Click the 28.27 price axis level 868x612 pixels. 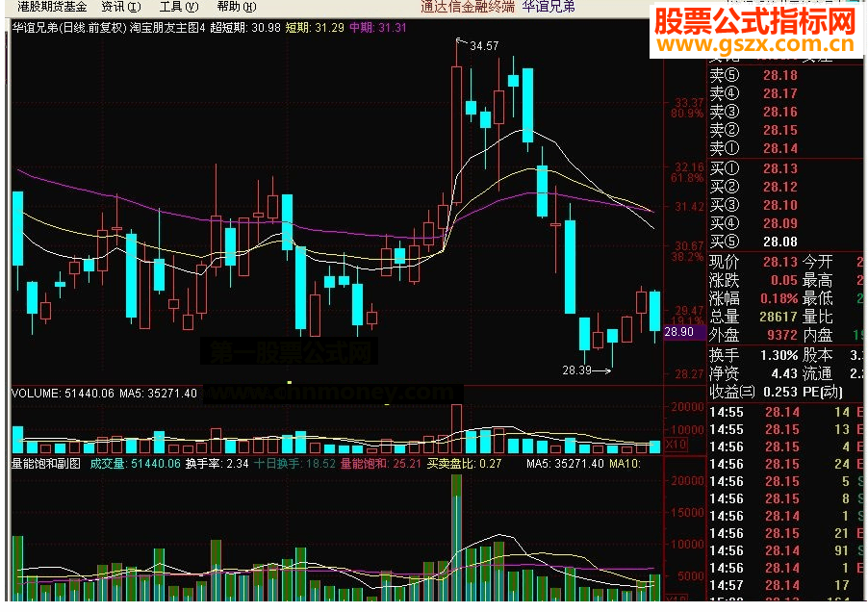(689, 374)
